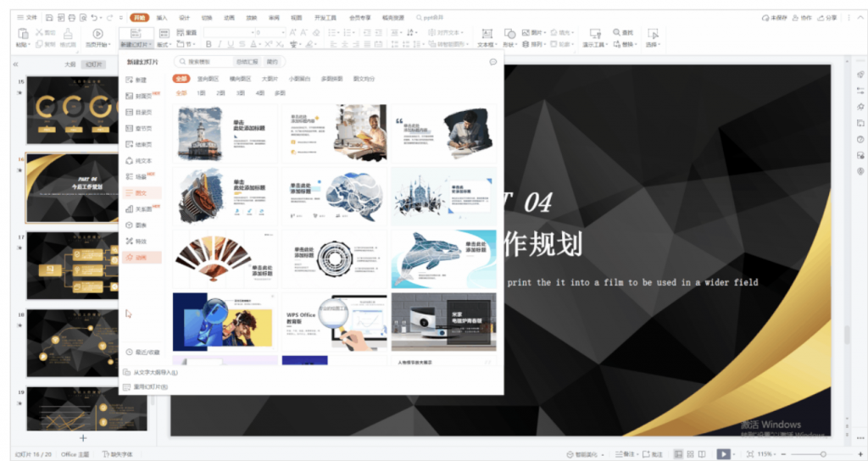Filter templates by the 3图 option

pos(240,93)
